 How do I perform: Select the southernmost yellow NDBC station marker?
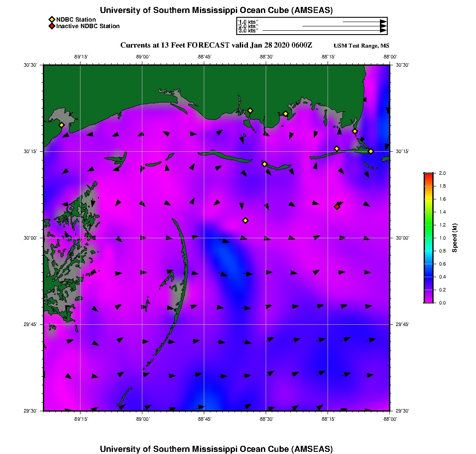(245, 221)
